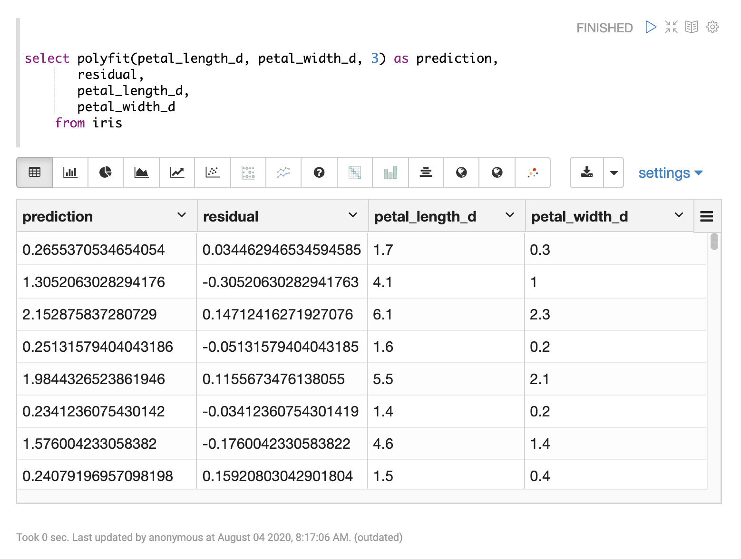
Task: Run the paragraph with the play icon
Action: pos(651,27)
